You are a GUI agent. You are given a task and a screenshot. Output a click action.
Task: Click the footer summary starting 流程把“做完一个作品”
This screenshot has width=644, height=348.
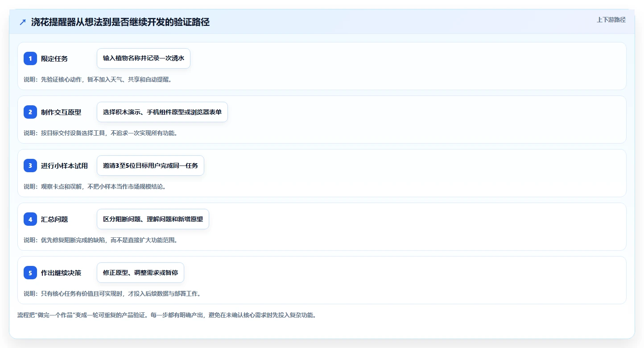166,315
